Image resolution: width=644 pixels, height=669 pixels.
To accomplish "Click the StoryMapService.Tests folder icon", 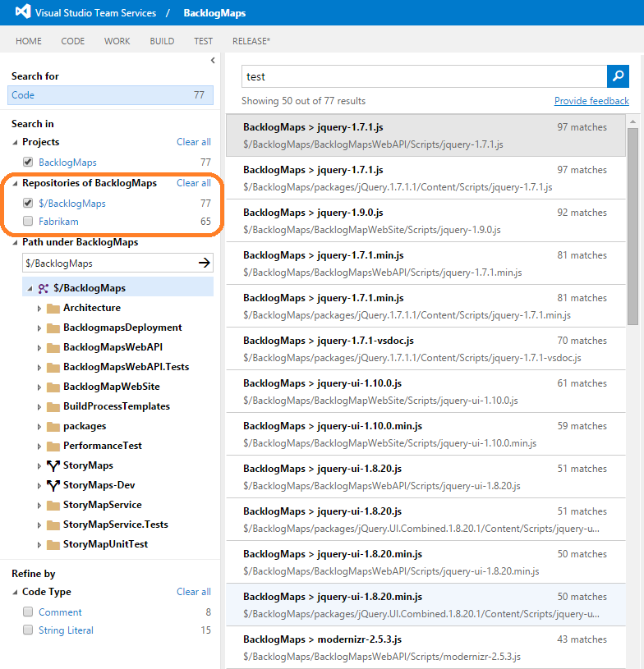I will [x=53, y=525].
